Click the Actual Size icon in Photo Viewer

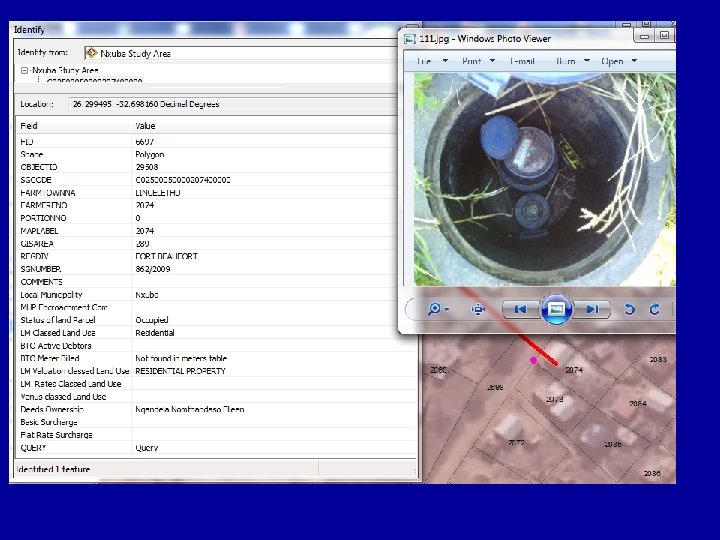(x=478, y=309)
